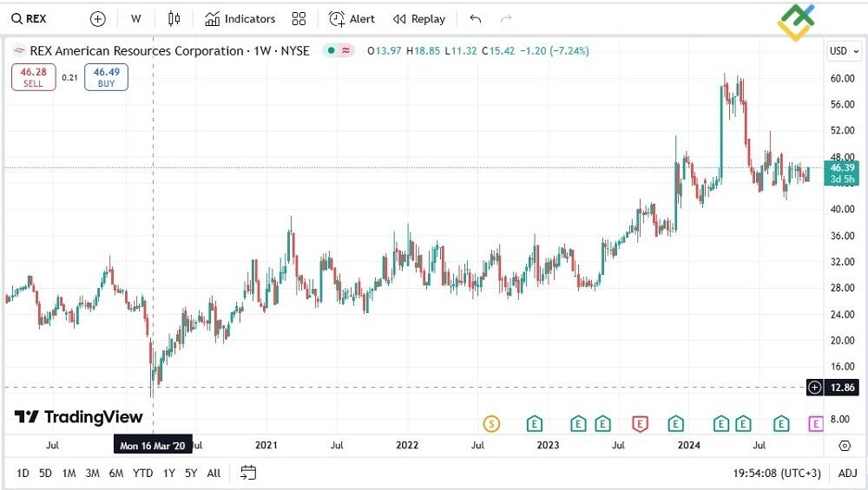The width and height of the screenshot is (868, 490).
Task: Click the TradingView logo
Action: tap(79, 417)
